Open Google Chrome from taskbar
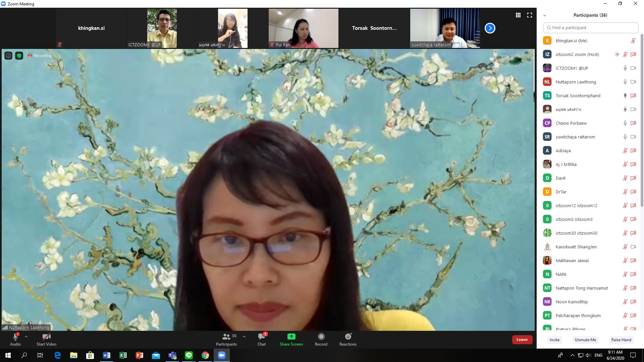Viewport: 644px width, 362px height. (205, 355)
